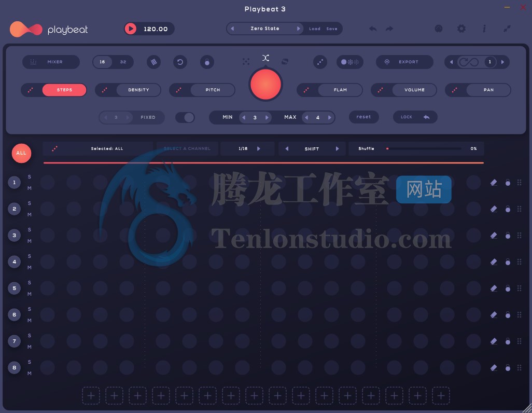Click the redo arrow in header
Image resolution: width=532 pixels, height=413 pixels.
(x=389, y=29)
